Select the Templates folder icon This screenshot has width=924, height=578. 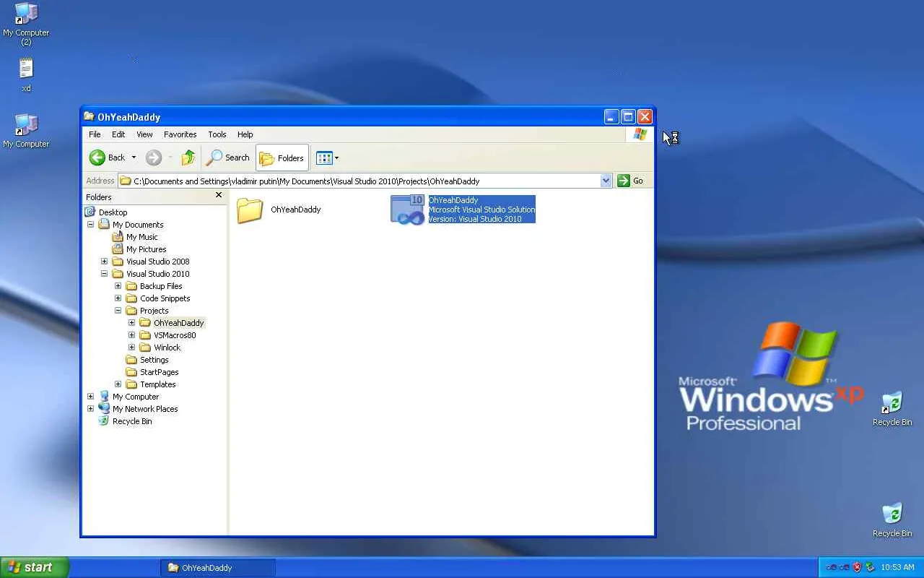pyautogui.click(x=131, y=384)
